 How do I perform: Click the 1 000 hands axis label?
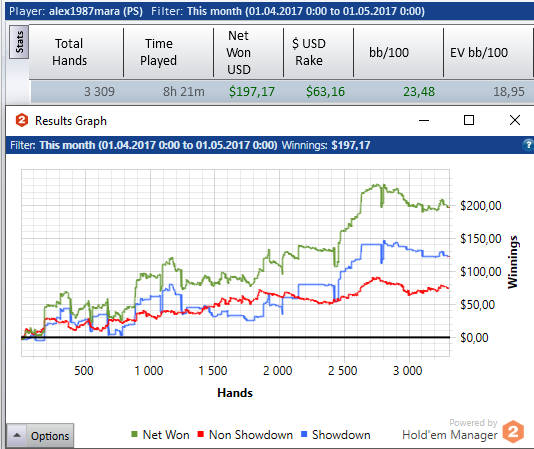[x=149, y=371]
